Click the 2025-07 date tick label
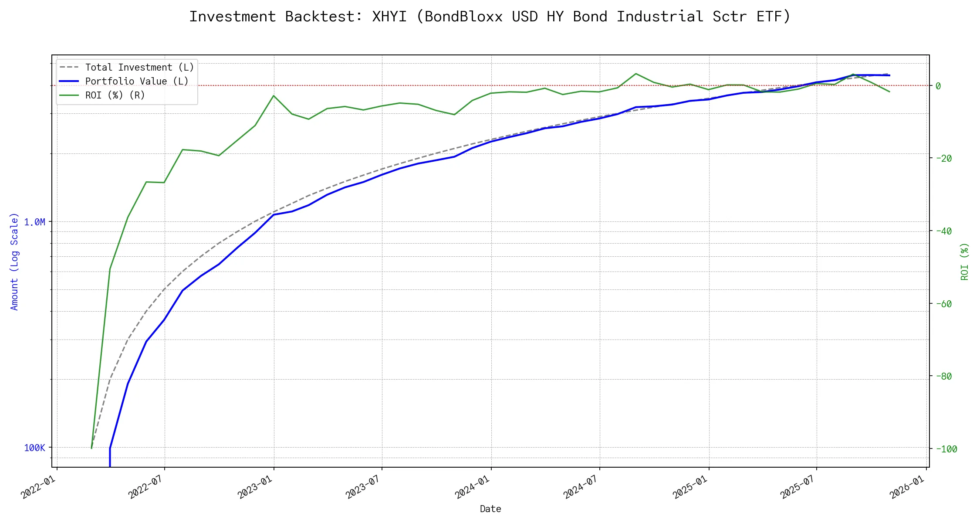This screenshot has width=980, height=523. pos(798,487)
